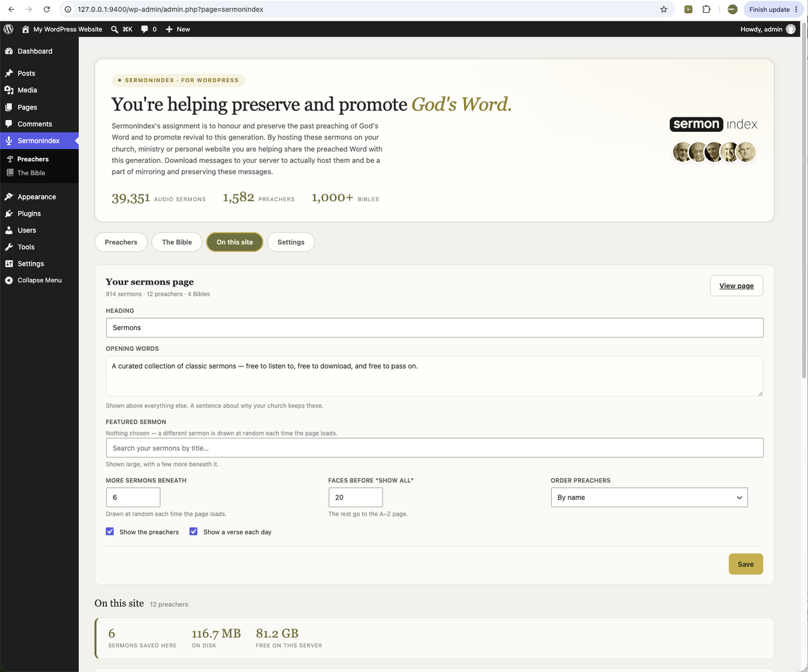The height and width of the screenshot is (672, 808).
Task: Open the WordPress logo menu
Action: [x=9, y=29]
